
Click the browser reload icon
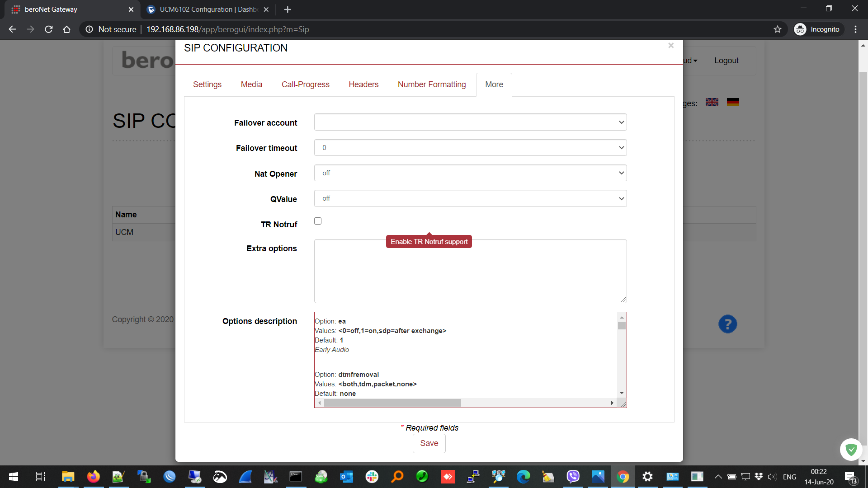point(49,29)
